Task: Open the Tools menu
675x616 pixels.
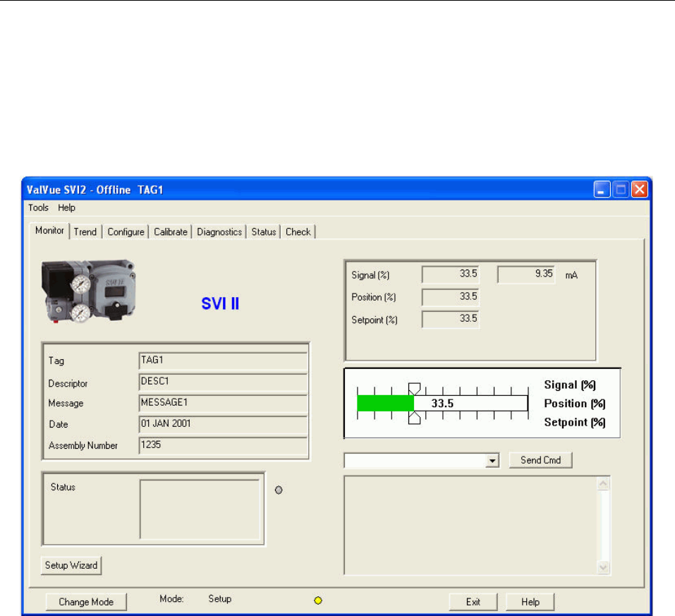Action: 38,208
